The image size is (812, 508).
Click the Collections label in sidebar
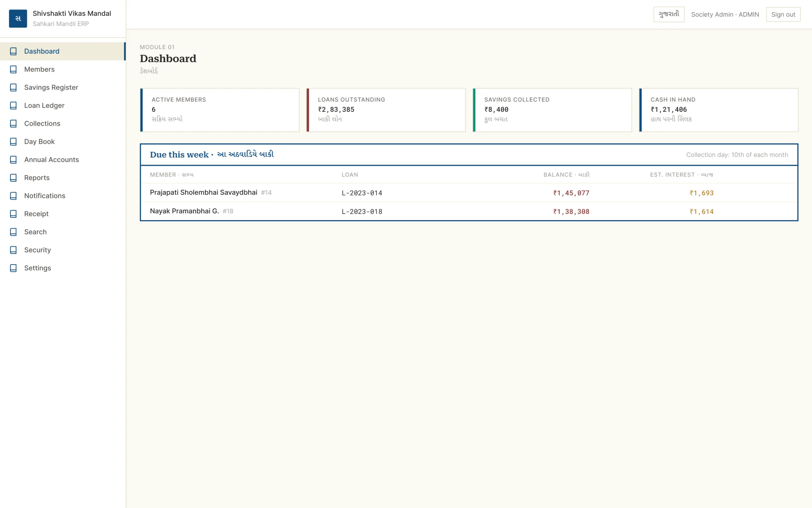[x=42, y=124]
